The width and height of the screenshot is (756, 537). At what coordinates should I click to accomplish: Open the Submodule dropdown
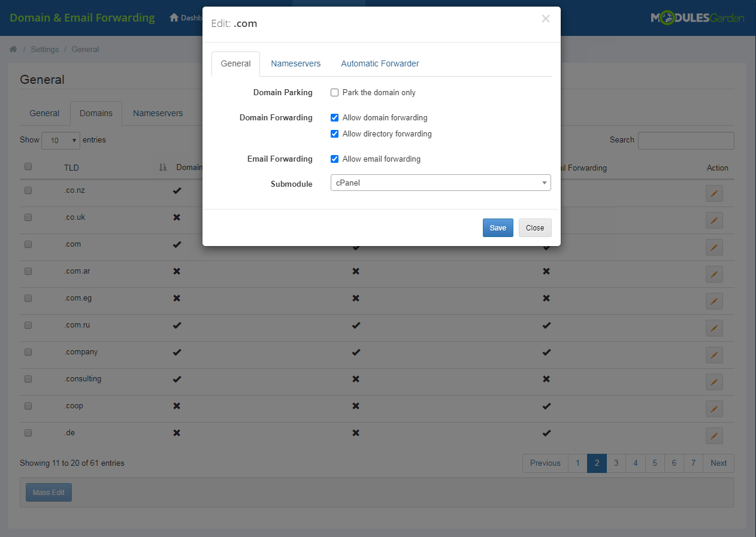pos(440,183)
